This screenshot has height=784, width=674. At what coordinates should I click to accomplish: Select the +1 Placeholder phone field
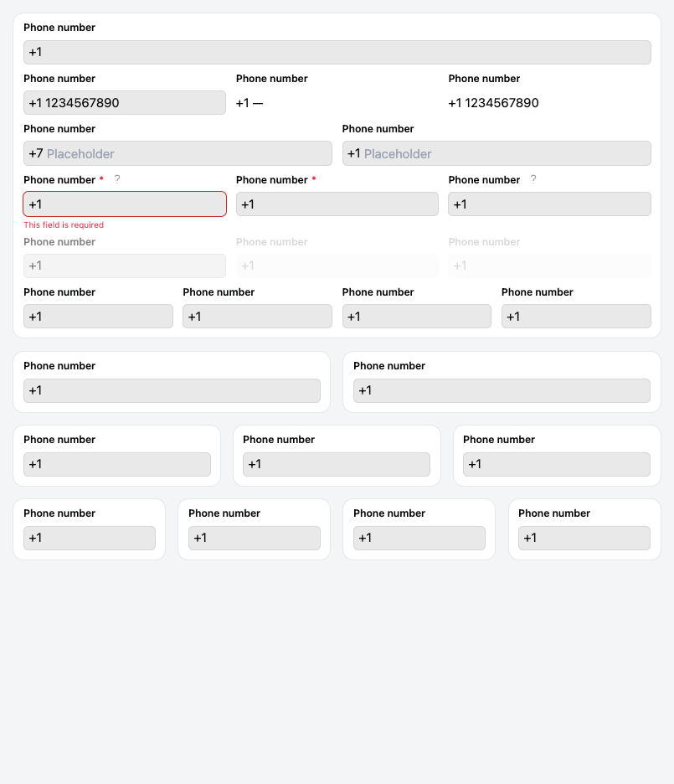click(x=496, y=153)
